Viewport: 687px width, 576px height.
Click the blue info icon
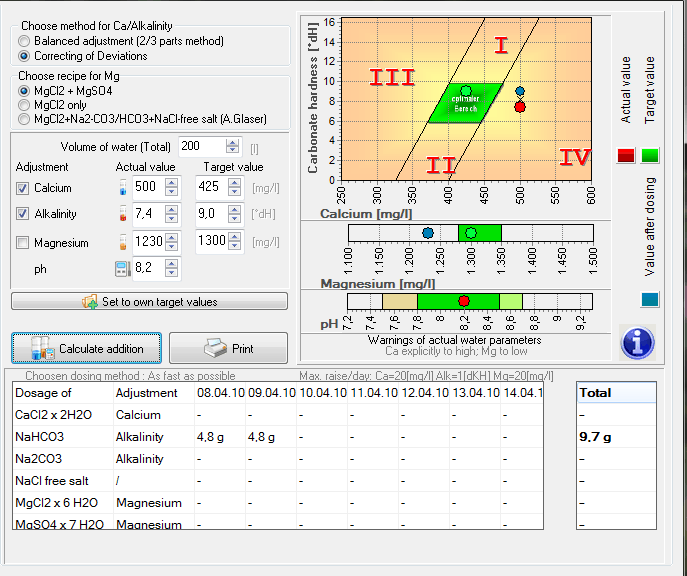(x=637, y=342)
